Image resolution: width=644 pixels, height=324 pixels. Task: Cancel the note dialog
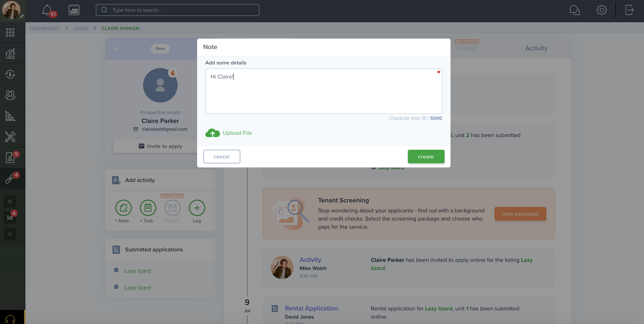[x=221, y=157]
